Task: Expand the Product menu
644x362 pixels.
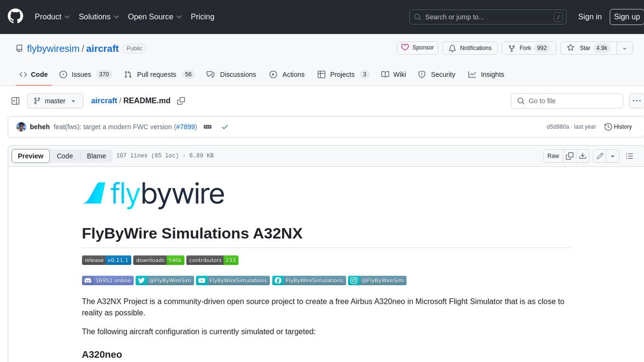Action: click(x=52, y=17)
